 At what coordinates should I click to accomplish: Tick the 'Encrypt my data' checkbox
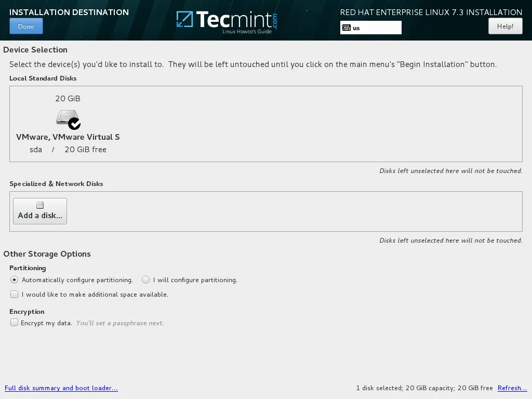(x=15, y=323)
